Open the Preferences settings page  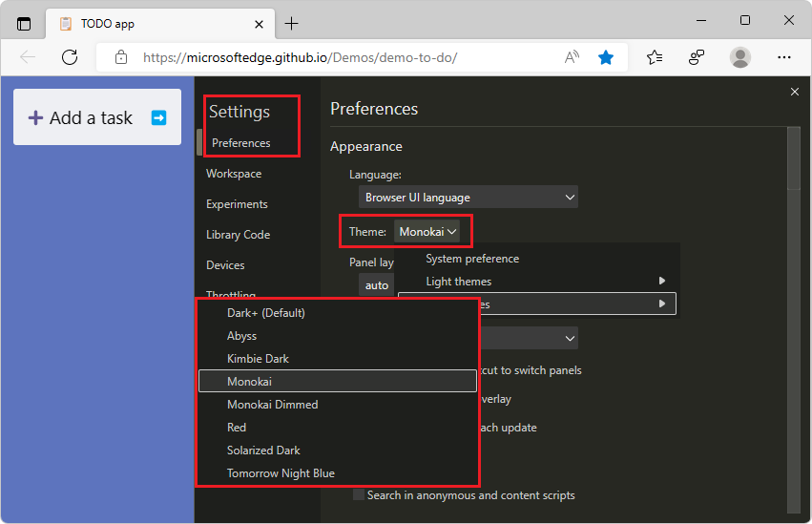pos(240,143)
